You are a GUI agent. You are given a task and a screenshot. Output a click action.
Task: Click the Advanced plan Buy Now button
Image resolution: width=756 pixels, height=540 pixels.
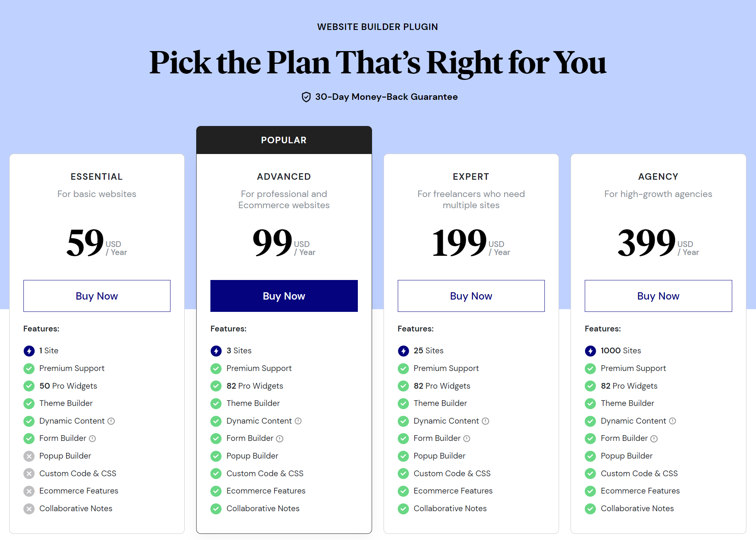[x=284, y=296]
